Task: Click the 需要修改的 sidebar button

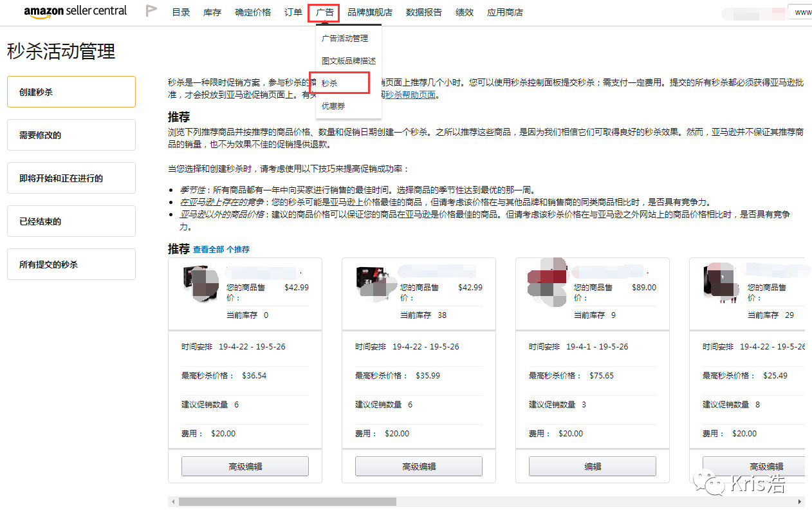Action: [x=71, y=135]
